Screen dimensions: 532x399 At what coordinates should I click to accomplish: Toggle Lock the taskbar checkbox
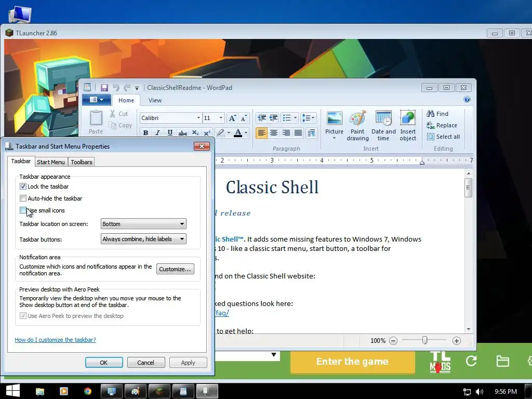pos(23,187)
